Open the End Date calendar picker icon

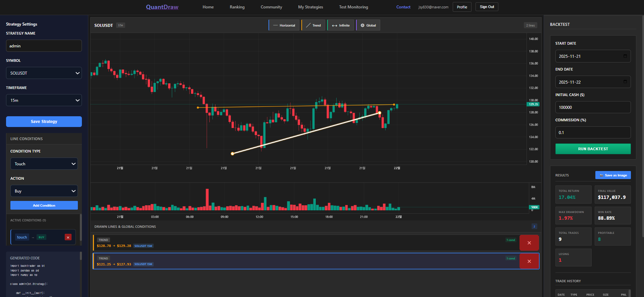tap(625, 82)
